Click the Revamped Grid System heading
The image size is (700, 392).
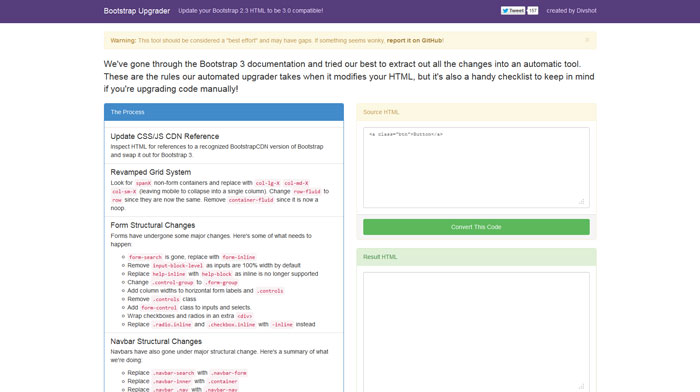(150, 172)
